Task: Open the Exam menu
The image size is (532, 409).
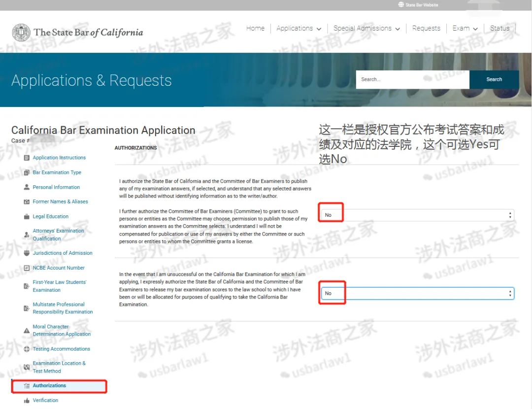Action: pos(461,28)
